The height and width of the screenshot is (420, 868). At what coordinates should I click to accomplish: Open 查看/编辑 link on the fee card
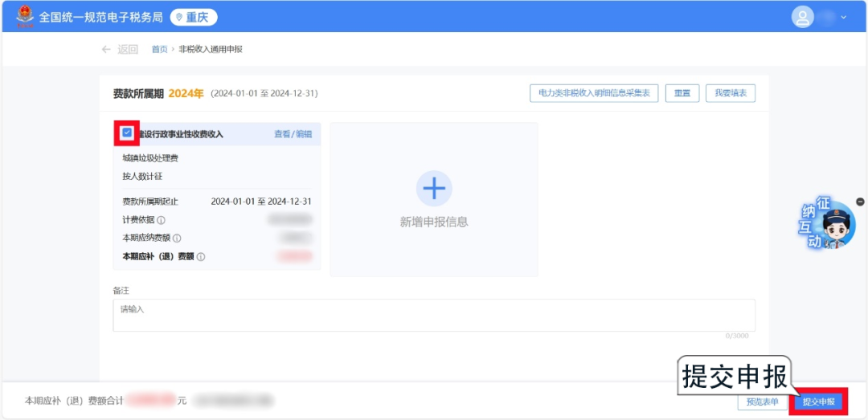tap(293, 134)
